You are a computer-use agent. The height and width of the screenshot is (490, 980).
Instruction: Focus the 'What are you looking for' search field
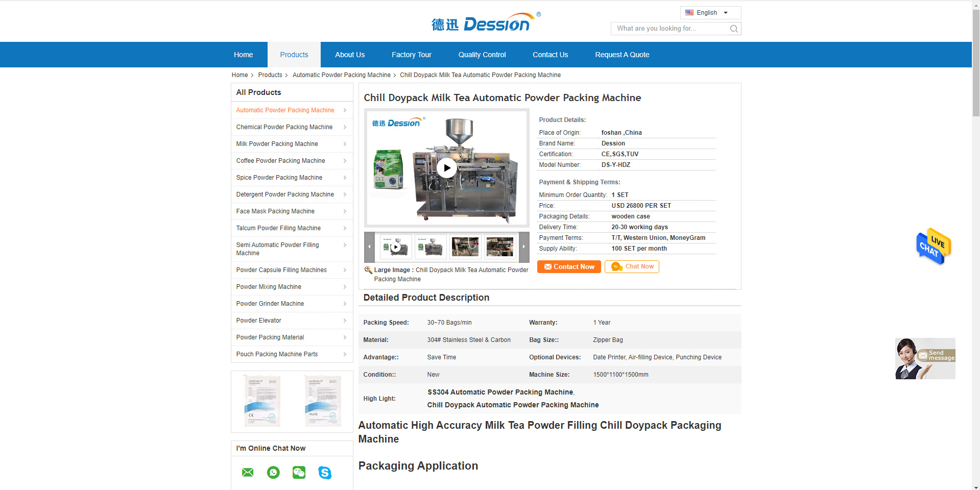(x=671, y=29)
